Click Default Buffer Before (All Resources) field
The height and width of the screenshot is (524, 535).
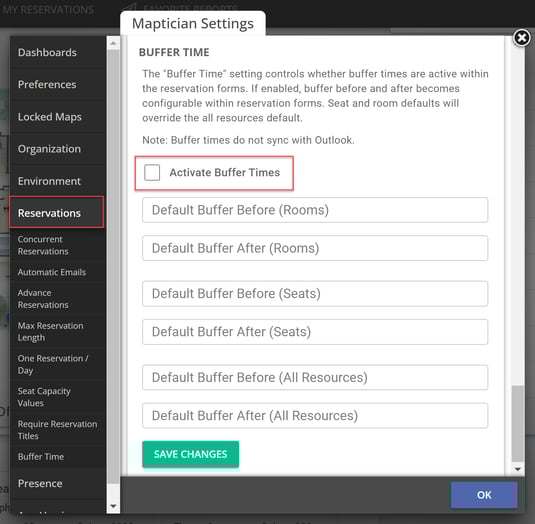tap(315, 377)
